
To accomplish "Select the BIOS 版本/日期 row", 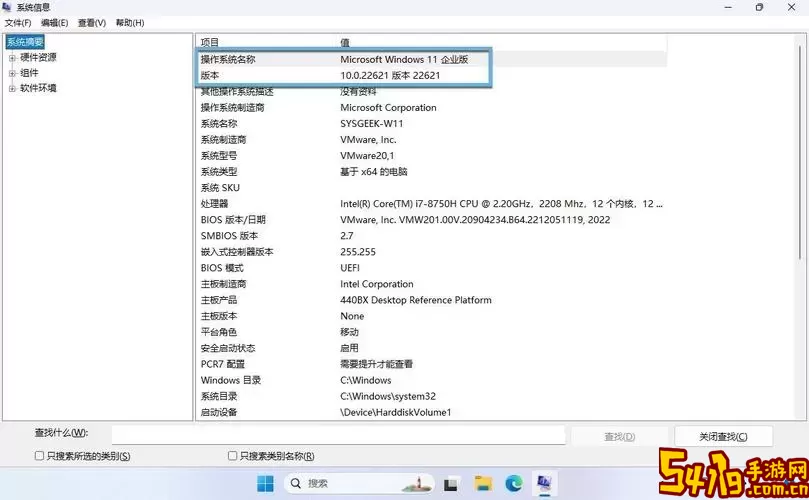I will coord(431,220).
